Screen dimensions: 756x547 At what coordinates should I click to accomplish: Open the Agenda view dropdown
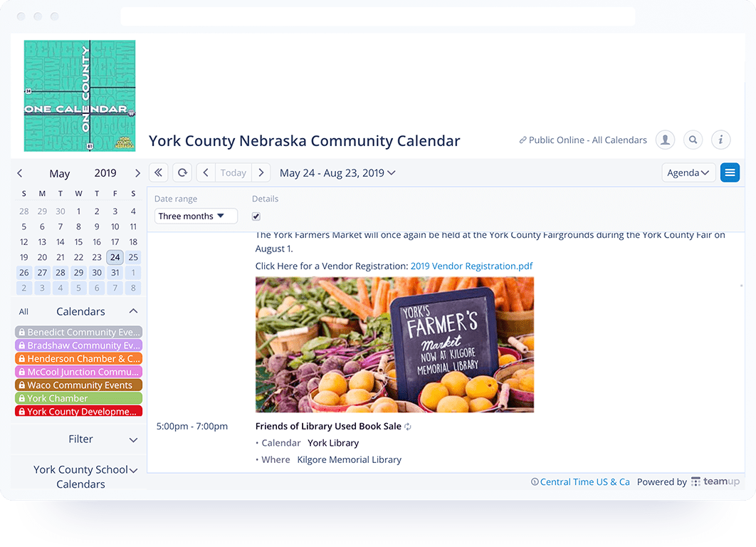point(688,172)
